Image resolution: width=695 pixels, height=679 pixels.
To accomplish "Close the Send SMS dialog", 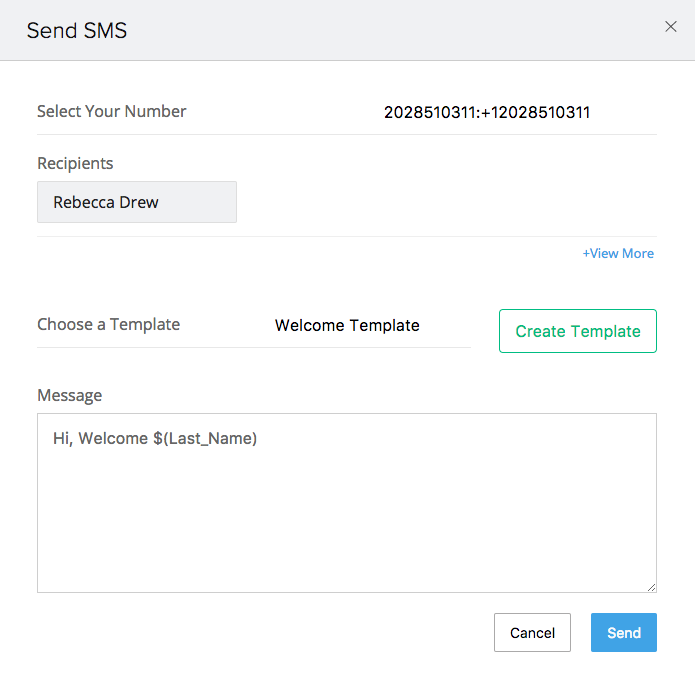I will [671, 27].
